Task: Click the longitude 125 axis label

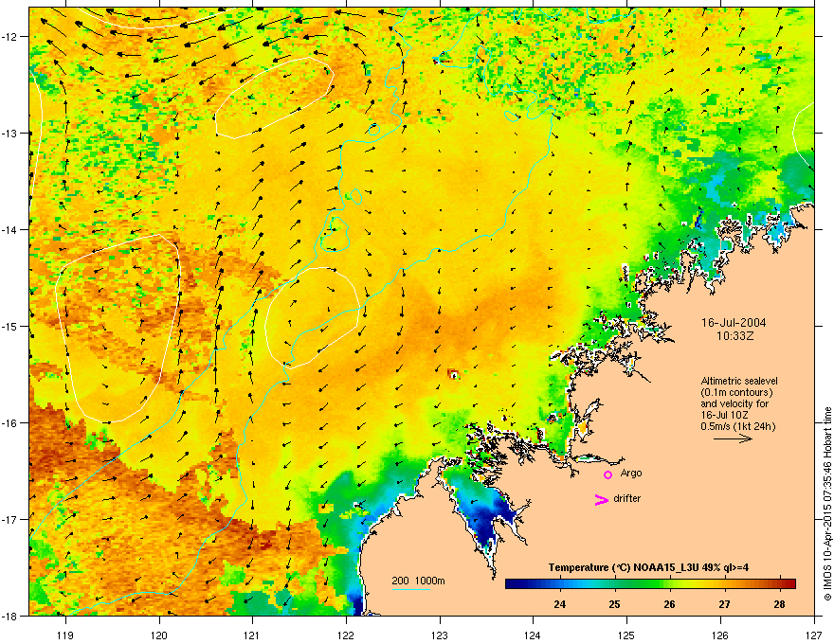Action: click(626, 635)
